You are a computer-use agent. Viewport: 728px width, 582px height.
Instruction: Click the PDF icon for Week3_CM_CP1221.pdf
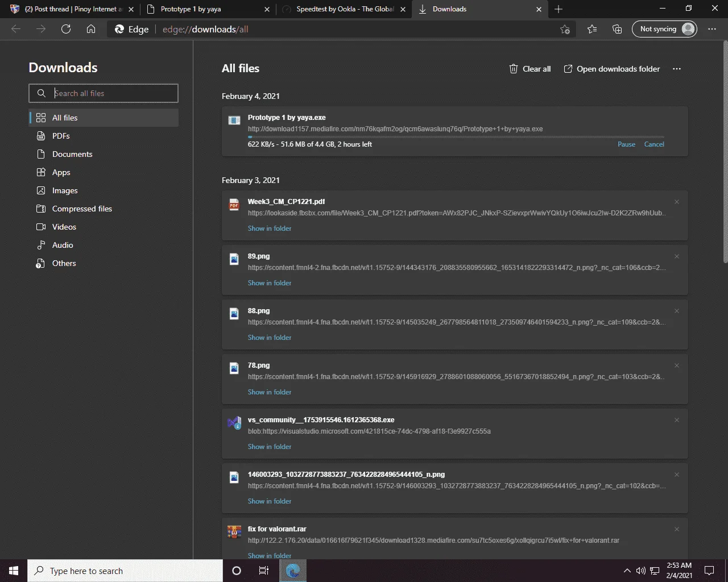coord(234,205)
